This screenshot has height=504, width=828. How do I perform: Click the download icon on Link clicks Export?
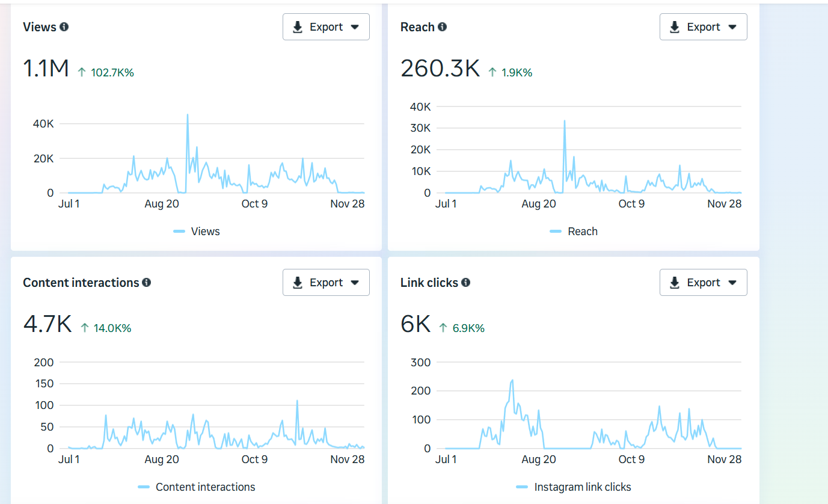tap(675, 283)
